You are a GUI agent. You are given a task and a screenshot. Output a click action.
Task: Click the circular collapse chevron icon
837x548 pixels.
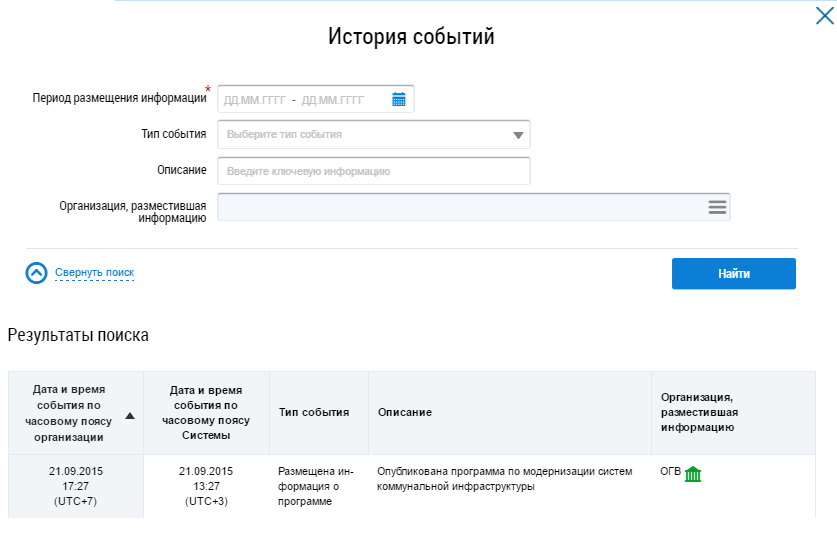37,273
